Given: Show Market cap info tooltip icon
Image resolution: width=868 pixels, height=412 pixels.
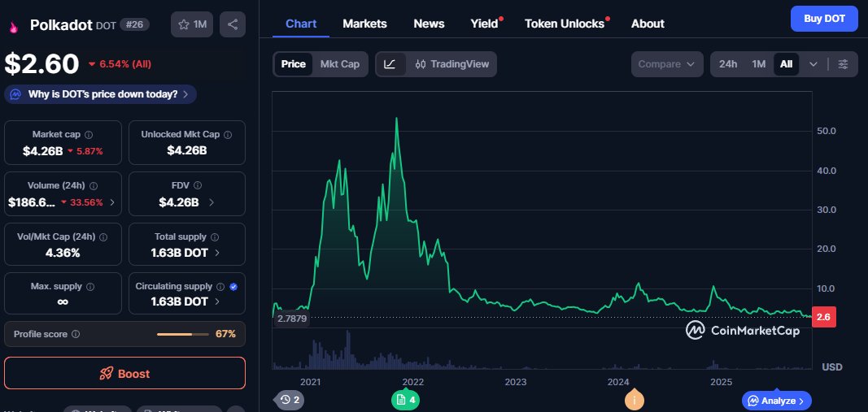Looking at the screenshot, I should [x=89, y=134].
